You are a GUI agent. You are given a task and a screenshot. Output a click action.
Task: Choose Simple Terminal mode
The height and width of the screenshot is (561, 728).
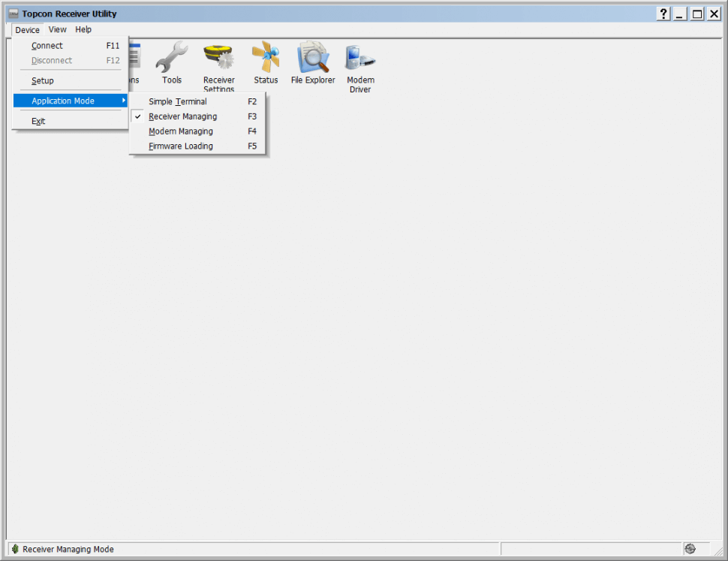[x=198, y=101]
